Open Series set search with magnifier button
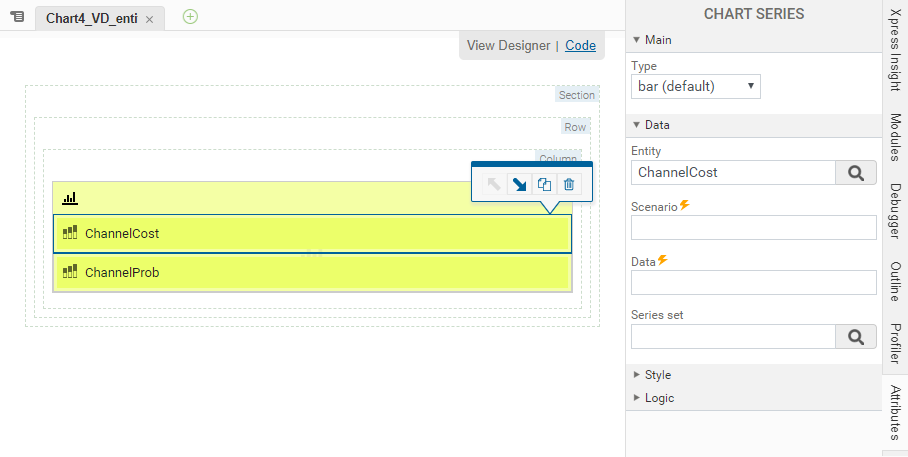This screenshot has width=908, height=457. tap(855, 337)
